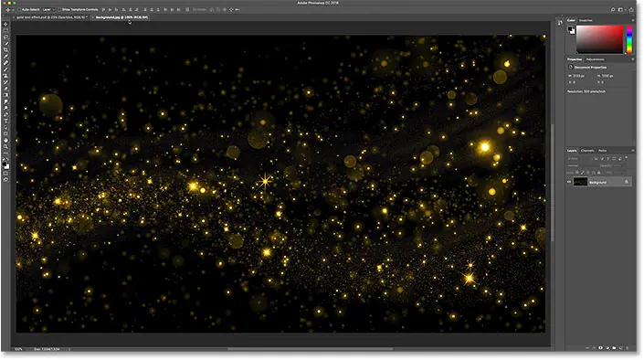Image resolution: width=644 pixels, height=360 pixels.
Task: Select the Path Selection tool
Action: (x=5, y=127)
